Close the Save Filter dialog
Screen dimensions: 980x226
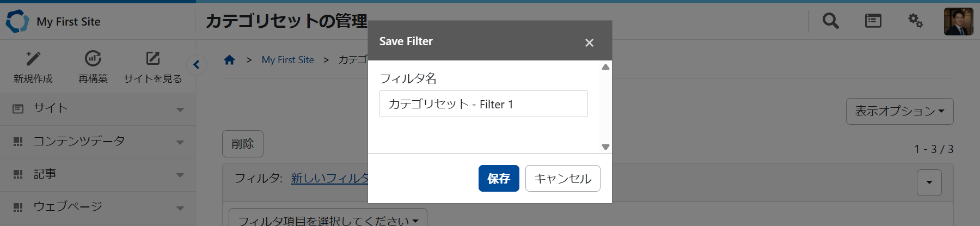tap(589, 42)
